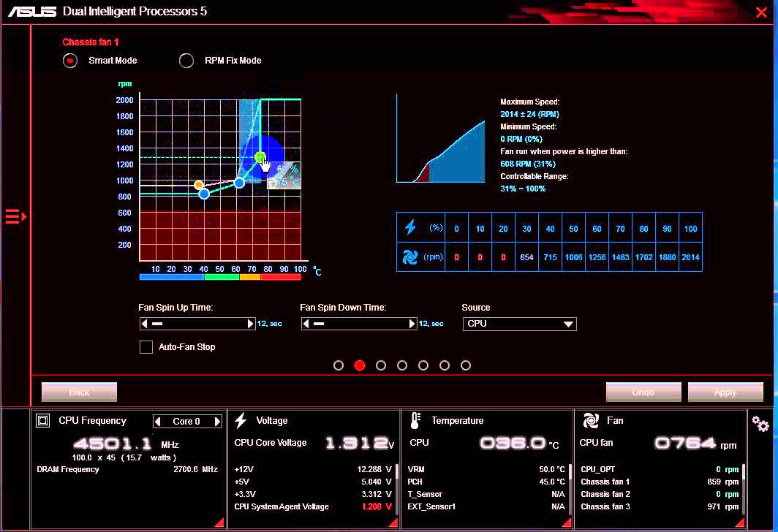Close the Dual Intelligent Processors window
The height and width of the screenshot is (532, 778).
pos(761,12)
